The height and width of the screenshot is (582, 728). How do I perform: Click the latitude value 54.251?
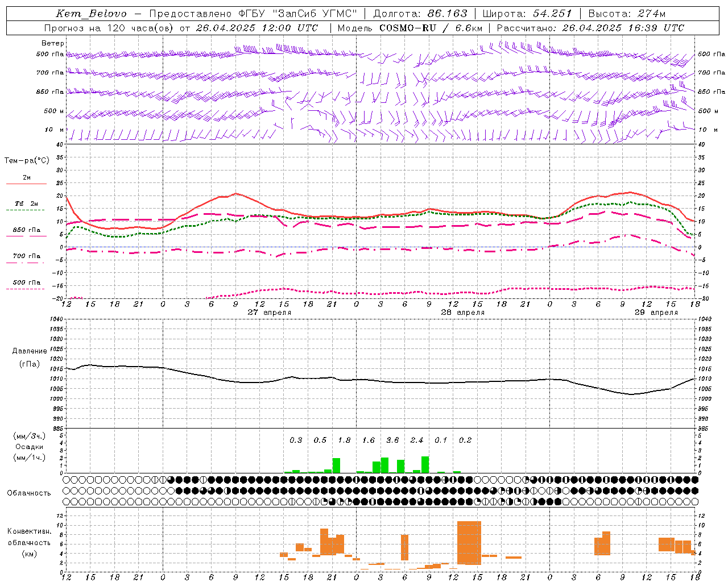click(552, 14)
